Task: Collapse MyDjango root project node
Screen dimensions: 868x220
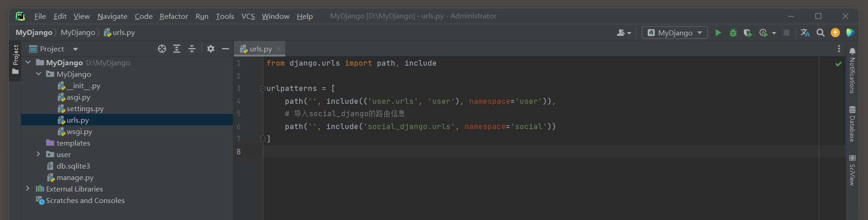Action: pos(28,62)
